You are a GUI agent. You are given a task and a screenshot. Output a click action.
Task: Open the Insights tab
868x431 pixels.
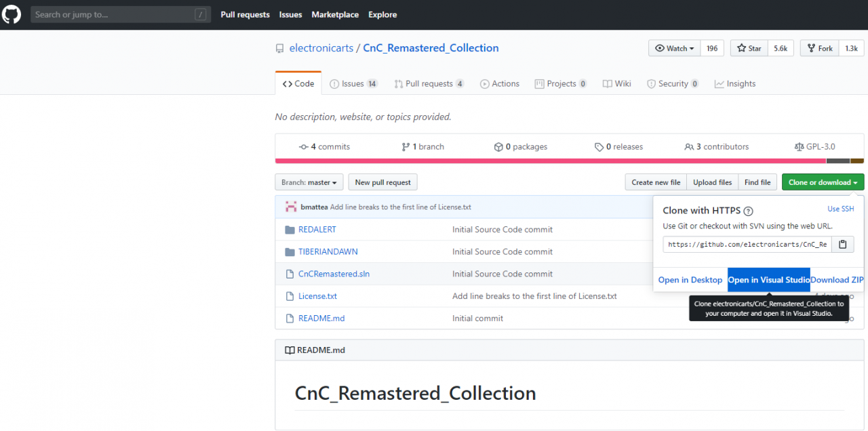tap(734, 84)
